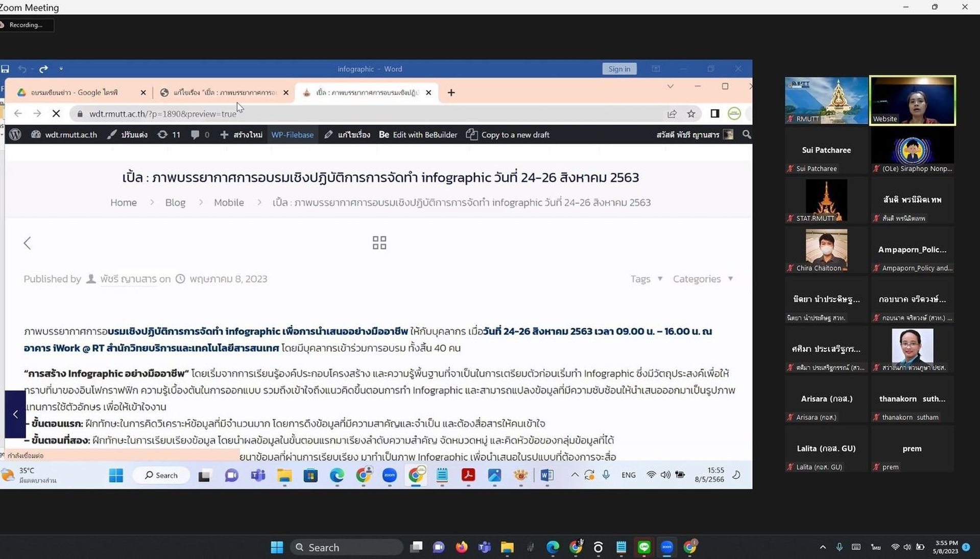
Task: Bookmark the page with the star icon
Action: 691,114
